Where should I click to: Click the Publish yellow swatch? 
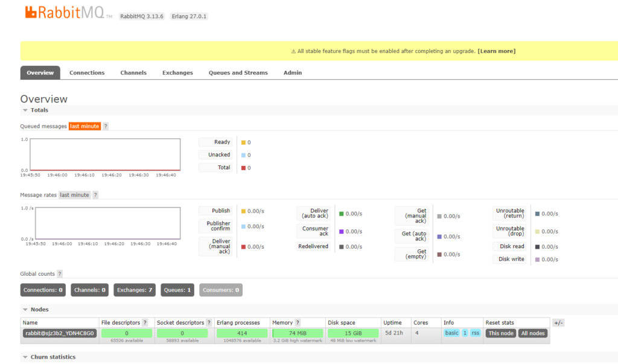pos(243,211)
